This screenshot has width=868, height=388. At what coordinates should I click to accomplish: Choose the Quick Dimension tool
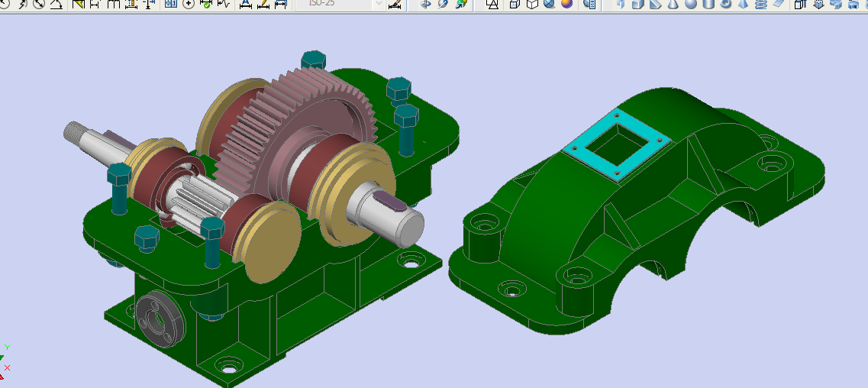pos(78,3)
